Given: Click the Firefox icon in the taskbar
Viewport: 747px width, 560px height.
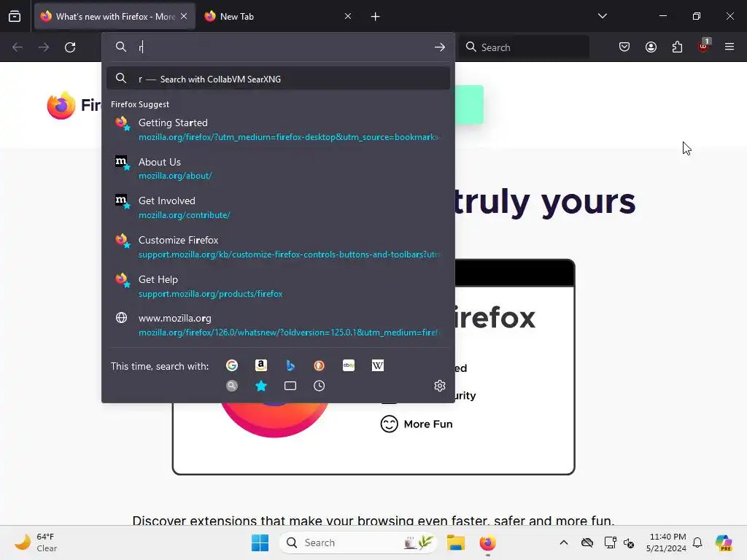Looking at the screenshot, I should click(487, 542).
